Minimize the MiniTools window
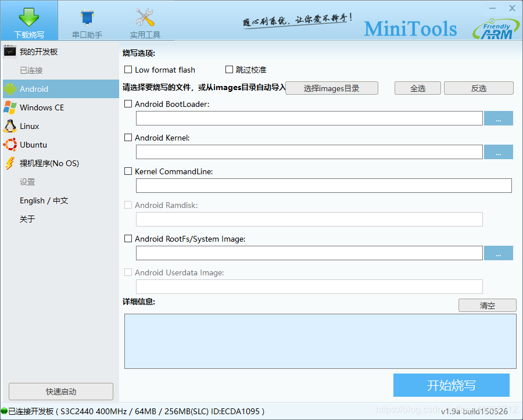The height and width of the screenshot is (420, 523). click(493, 8)
